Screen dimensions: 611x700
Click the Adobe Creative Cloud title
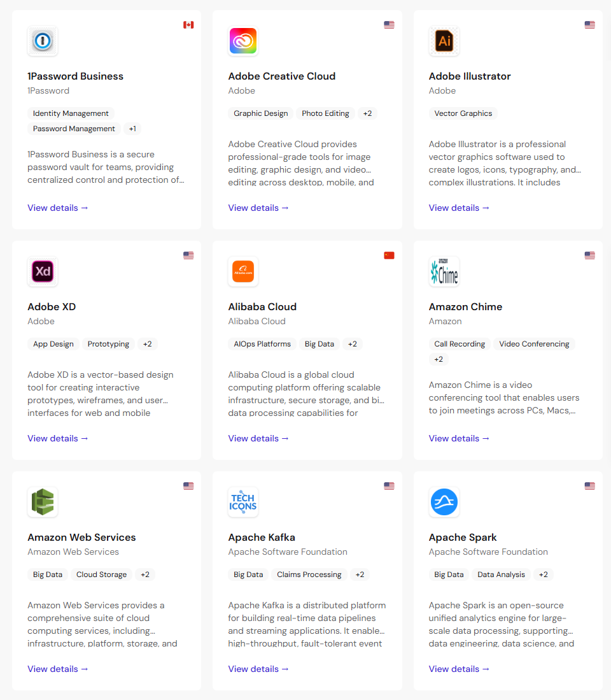(282, 76)
